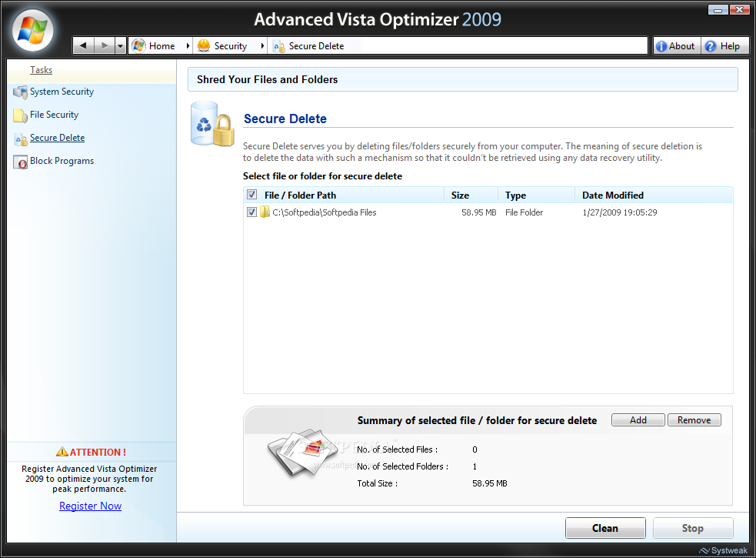Screen dimensions: 756x558
Task: Click the Remove button
Action: 694,420
